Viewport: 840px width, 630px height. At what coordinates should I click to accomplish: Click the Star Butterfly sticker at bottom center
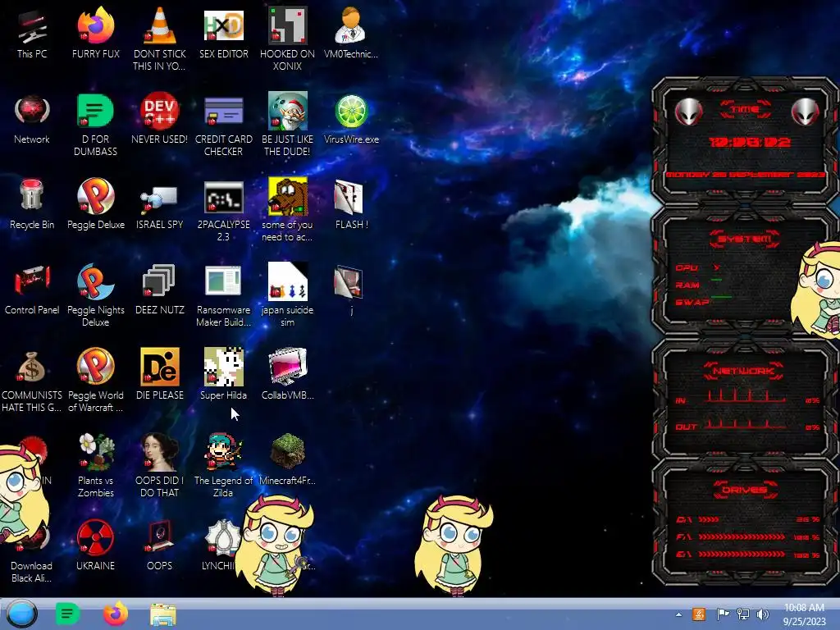click(453, 546)
